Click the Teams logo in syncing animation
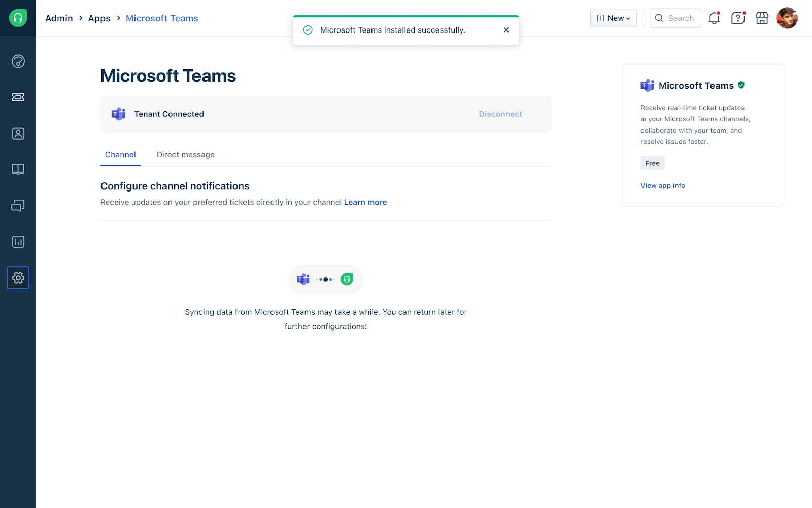Image resolution: width=812 pixels, height=508 pixels. point(303,279)
